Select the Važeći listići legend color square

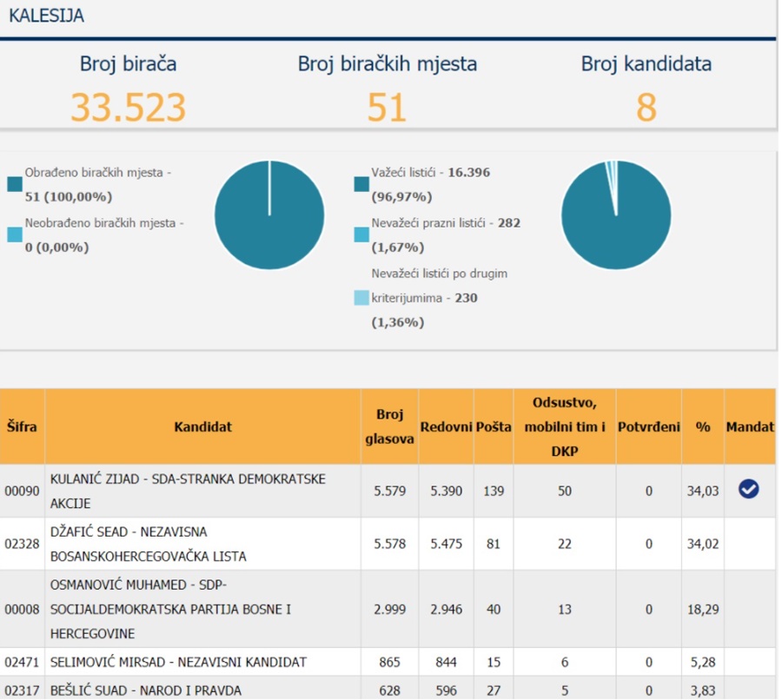pyautogui.click(x=361, y=184)
